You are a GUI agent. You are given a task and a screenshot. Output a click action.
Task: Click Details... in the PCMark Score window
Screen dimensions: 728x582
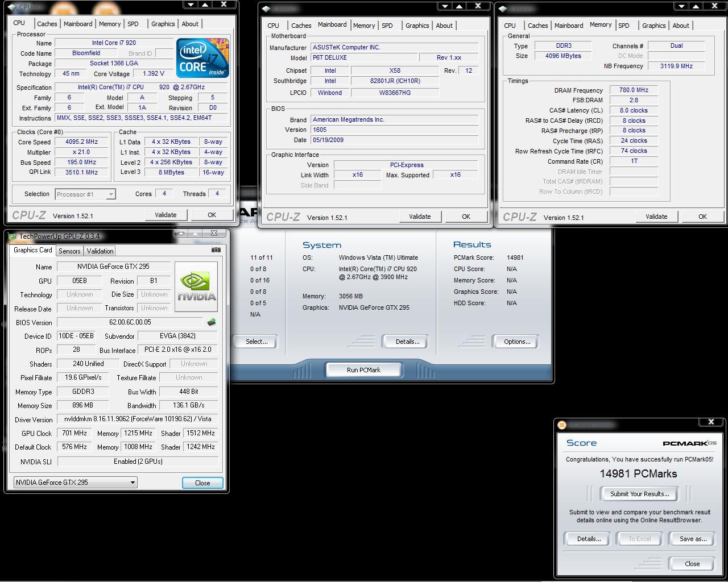[x=589, y=539]
